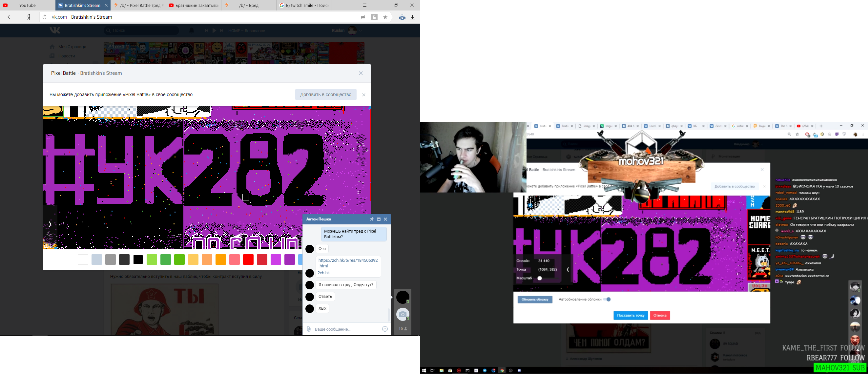Click the camera avatar in chat sidebar
868x374 pixels.
point(403,314)
